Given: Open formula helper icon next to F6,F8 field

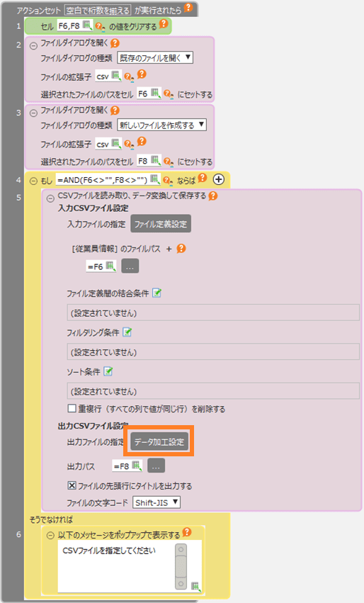Looking at the screenshot, I should pyautogui.click(x=100, y=26).
